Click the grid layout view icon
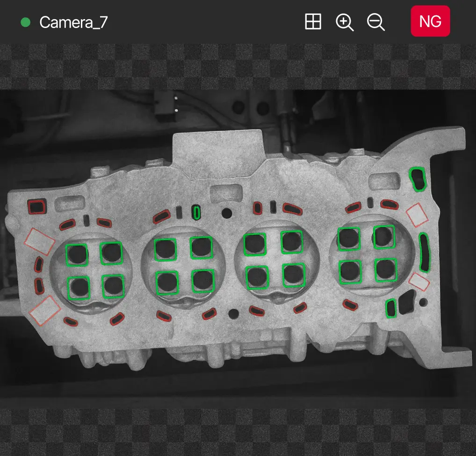476x456 pixels. (313, 22)
